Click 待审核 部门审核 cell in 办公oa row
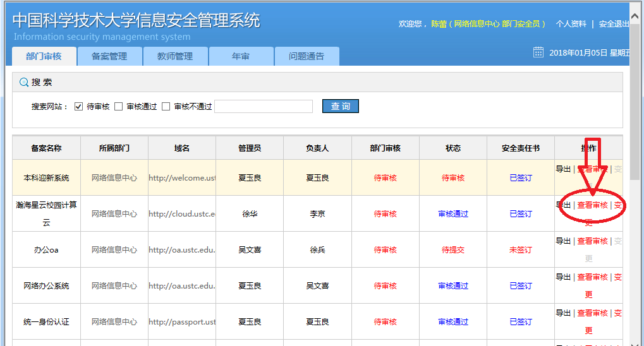 pyautogui.click(x=386, y=250)
